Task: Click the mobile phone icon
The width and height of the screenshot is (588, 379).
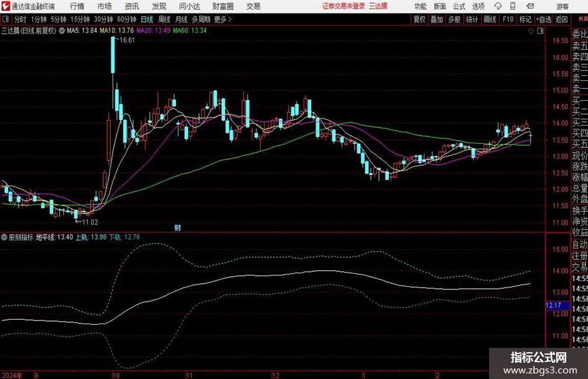Action: coord(513,6)
